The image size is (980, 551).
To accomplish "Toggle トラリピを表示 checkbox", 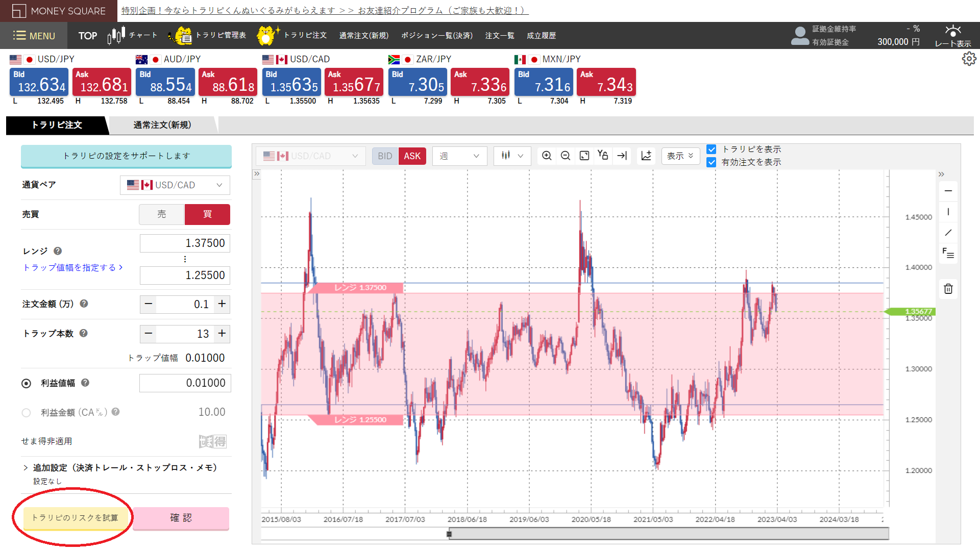I will pyautogui.click(x=712, y=149).
